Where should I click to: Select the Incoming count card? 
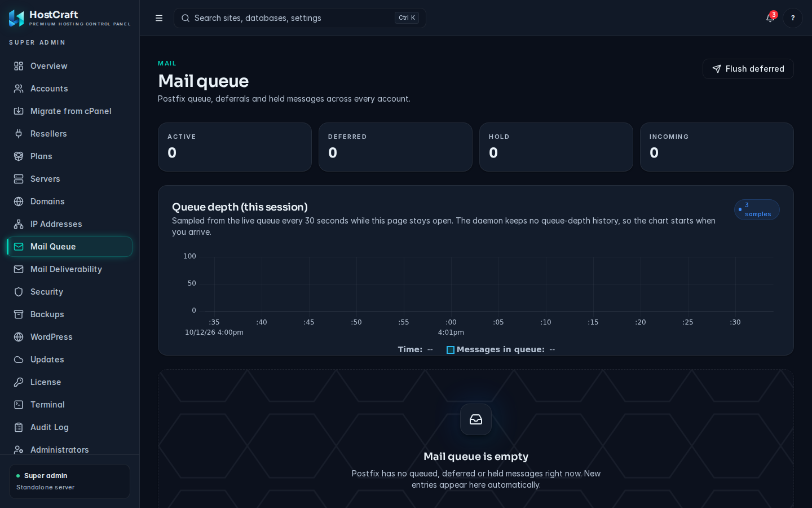(717, 147)
